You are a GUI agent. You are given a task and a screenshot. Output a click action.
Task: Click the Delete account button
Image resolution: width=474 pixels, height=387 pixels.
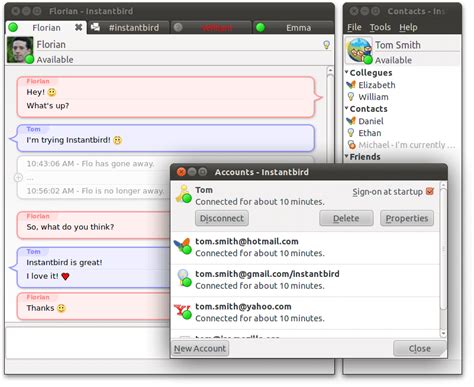point(346,218)
